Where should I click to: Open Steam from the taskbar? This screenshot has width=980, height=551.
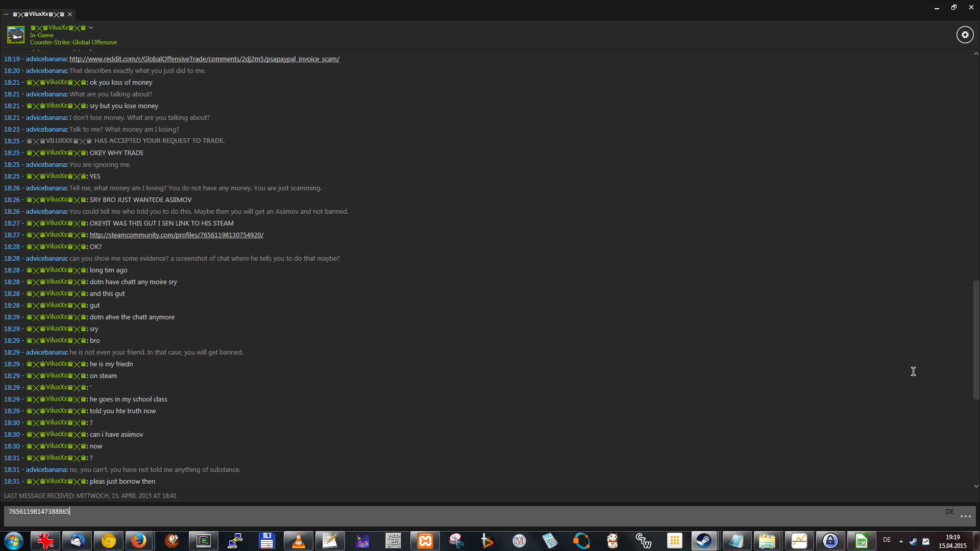pyautogui.click(x=704, y=541)
